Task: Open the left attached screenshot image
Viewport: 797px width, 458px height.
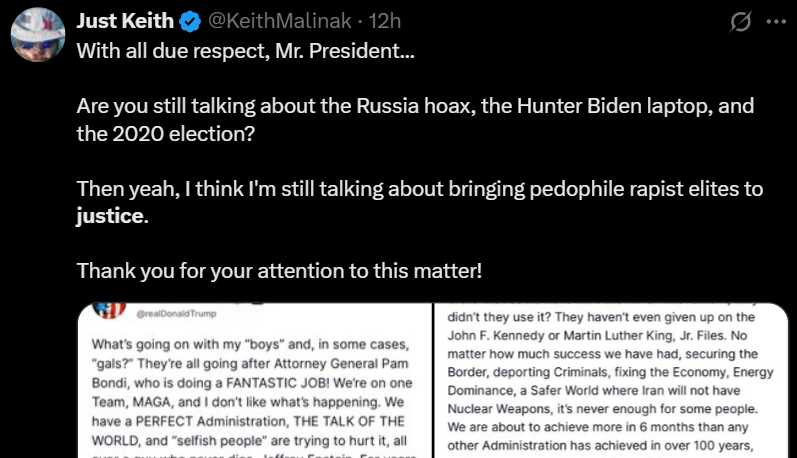Action: [x=255, y=381]
